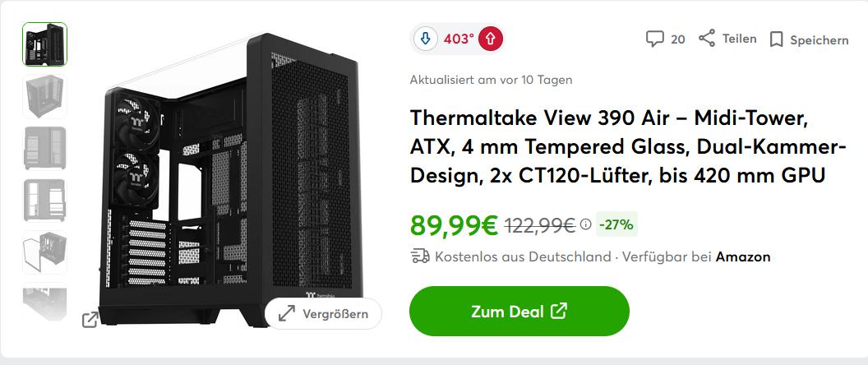Viewport: 868px width, 365px height.
Task: Select the second product thumbnail
Action: pyautogui.click(x=45, y=96)
